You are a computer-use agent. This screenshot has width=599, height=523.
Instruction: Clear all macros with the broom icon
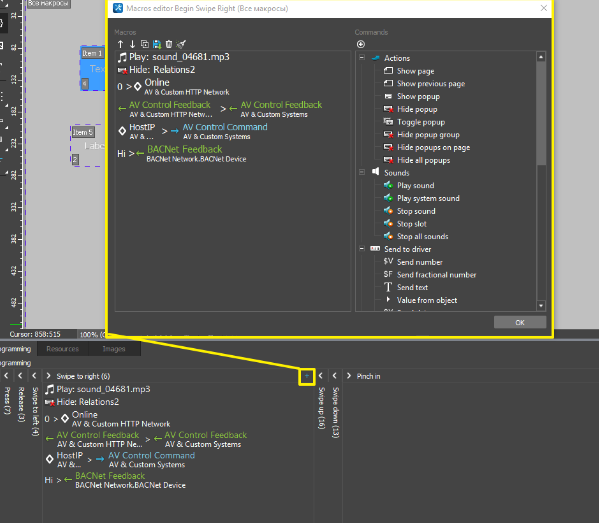point(181,44)
